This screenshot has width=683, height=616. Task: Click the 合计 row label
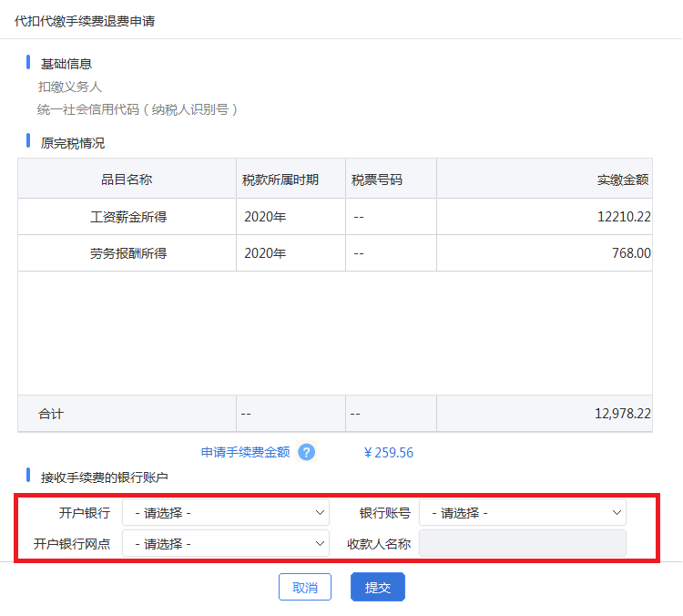coord(51,414)
